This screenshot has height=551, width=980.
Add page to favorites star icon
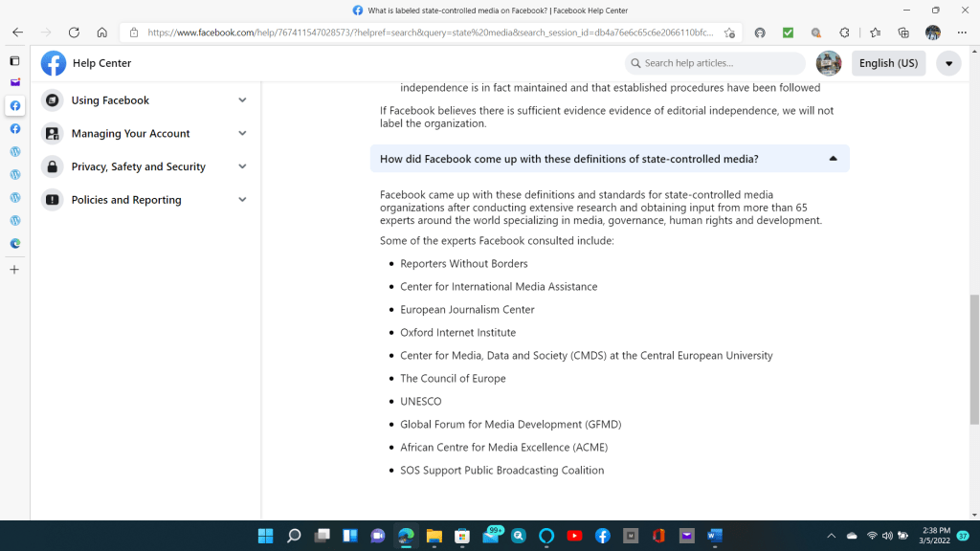point(729,33)
